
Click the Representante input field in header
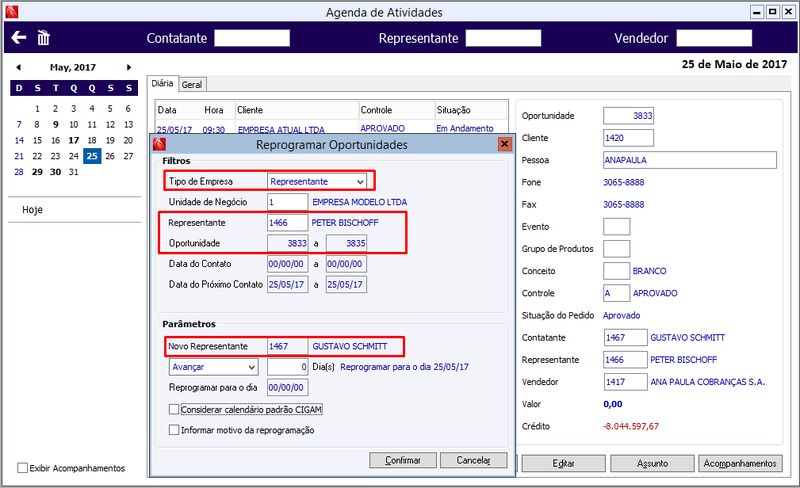pyautogui.click(x=503, y=38)
